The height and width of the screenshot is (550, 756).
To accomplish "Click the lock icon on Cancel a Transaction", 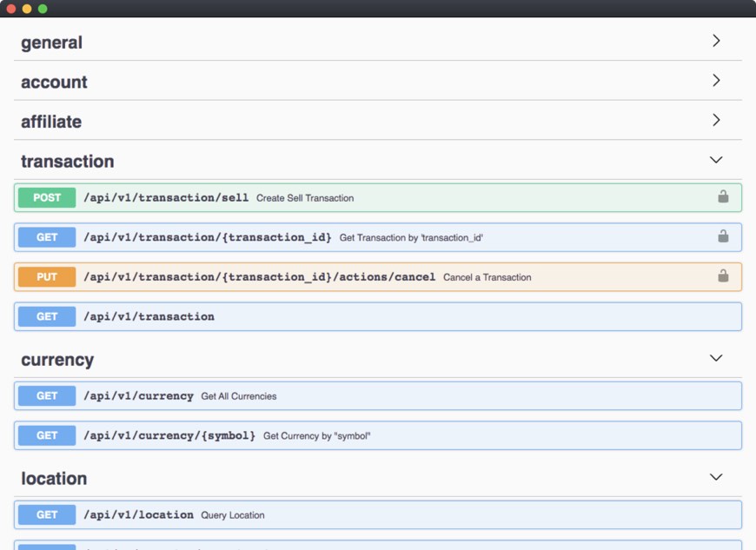I will coord(723,276).
